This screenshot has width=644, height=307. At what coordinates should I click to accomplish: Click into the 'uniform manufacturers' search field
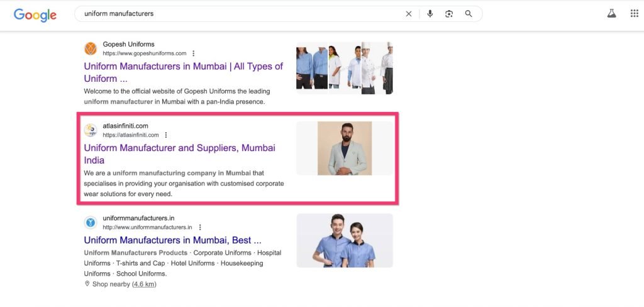[239, 14]
